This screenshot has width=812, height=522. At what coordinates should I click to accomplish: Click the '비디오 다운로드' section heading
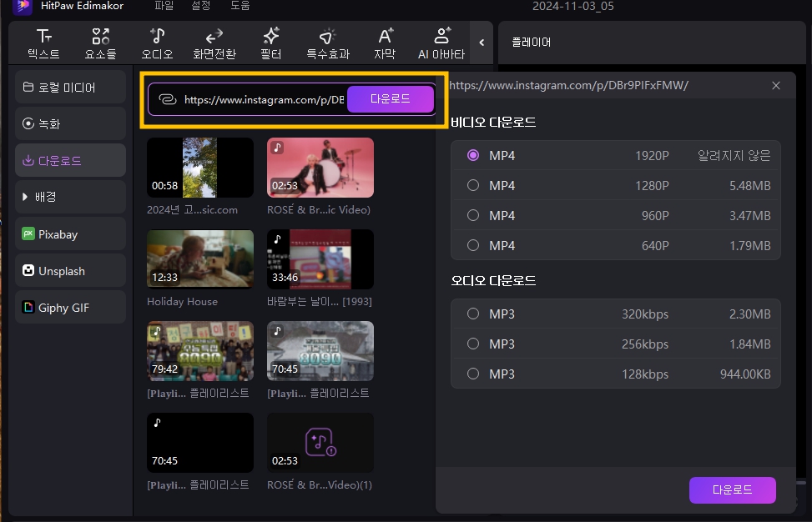[493, 122]
